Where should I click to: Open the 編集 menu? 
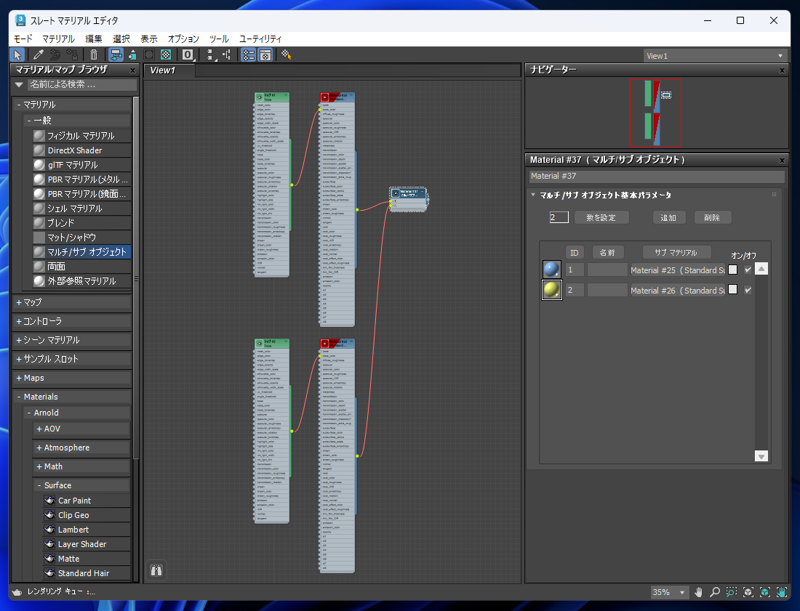click(93, 39)
